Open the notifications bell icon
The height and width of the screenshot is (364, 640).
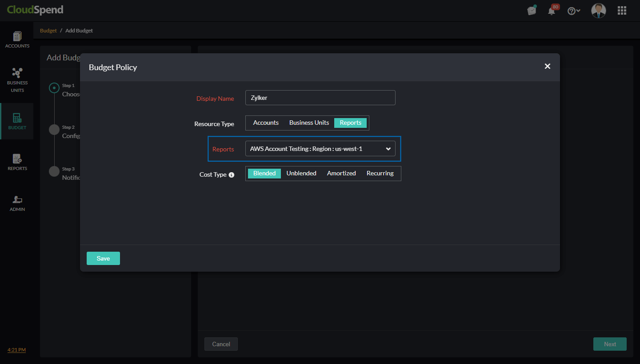[x=552, y=11]
